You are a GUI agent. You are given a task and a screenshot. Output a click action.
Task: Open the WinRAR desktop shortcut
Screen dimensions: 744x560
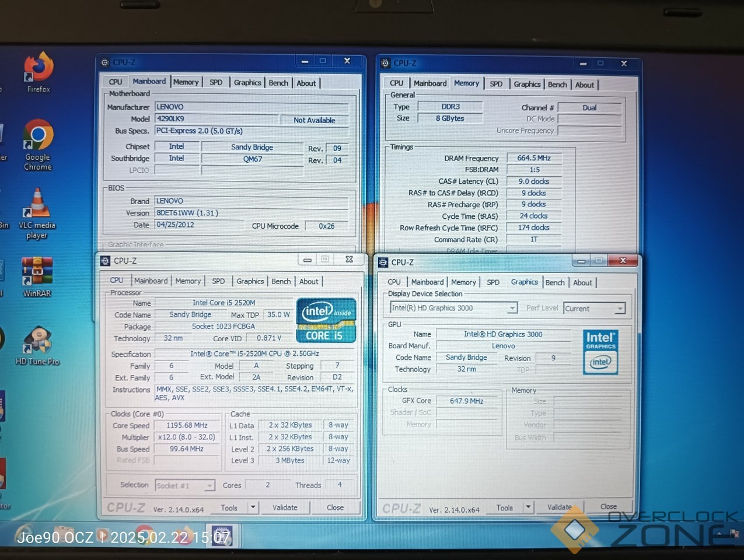pos(37,277)
